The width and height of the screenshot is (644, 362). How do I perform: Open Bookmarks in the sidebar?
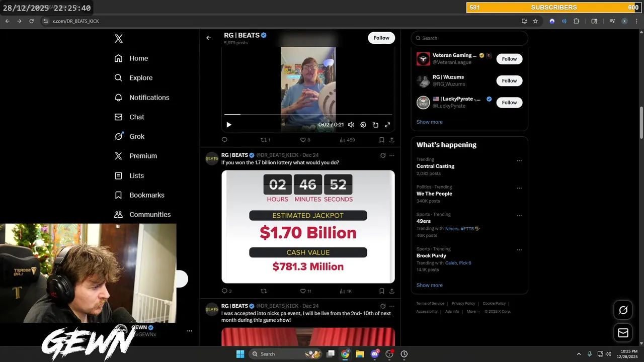tap(139, 195)
